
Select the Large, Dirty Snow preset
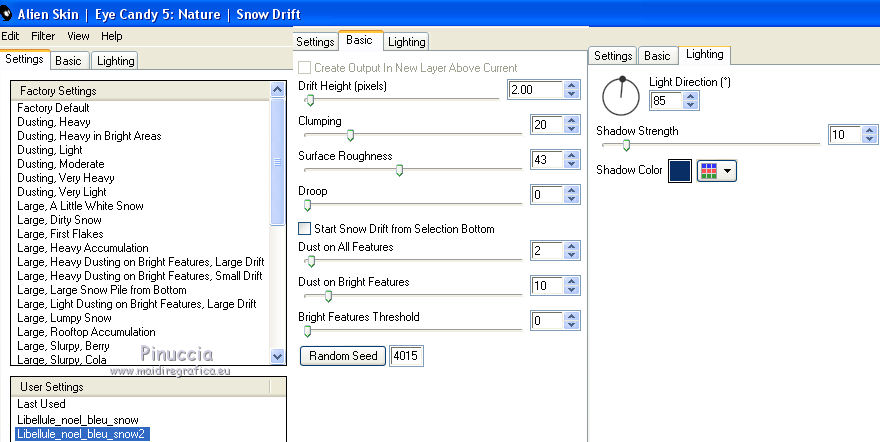click(59, 220)
